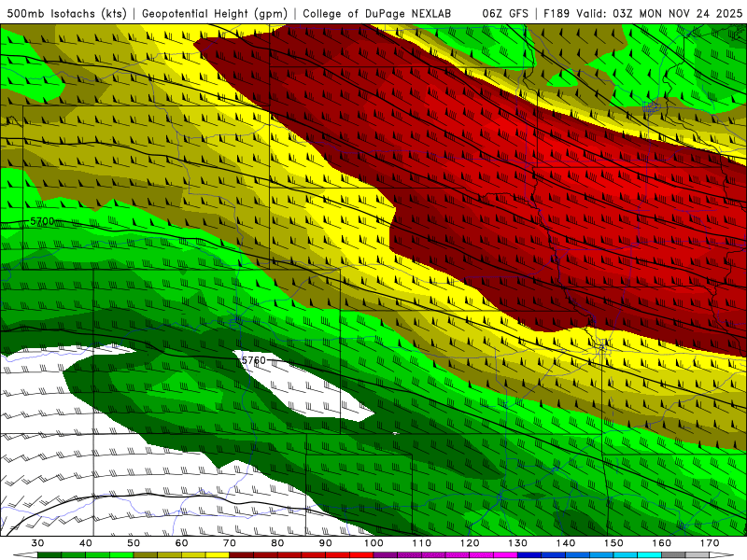Click the 30 value on the legend
This screenshot has height=560, width=747.
coord(37,543)
